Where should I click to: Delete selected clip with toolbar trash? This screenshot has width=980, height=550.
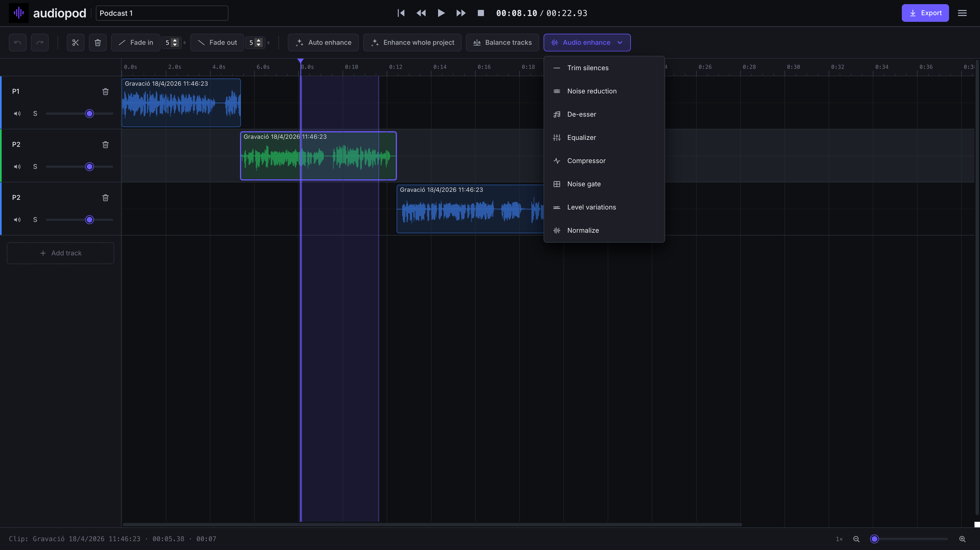point(98,42)
